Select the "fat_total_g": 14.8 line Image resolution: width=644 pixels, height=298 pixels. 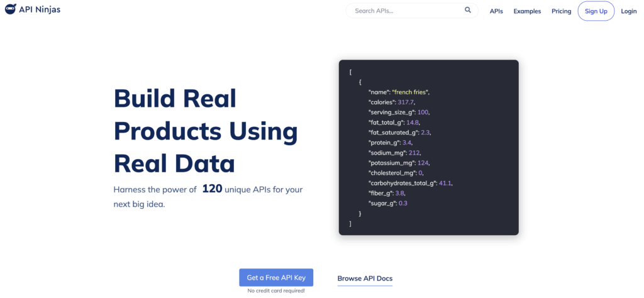(394, 123)
